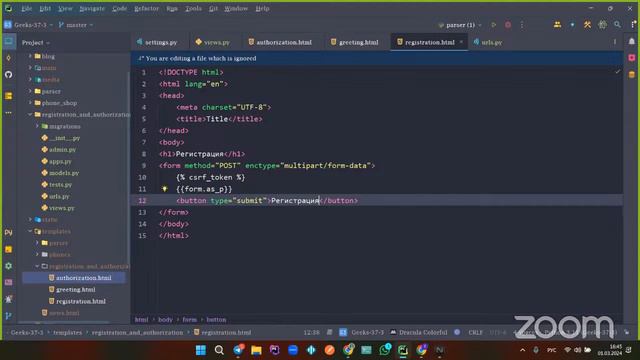640x360 pixels.
Task: Open admin.py in project tree
Action: (x=62, y=149)
